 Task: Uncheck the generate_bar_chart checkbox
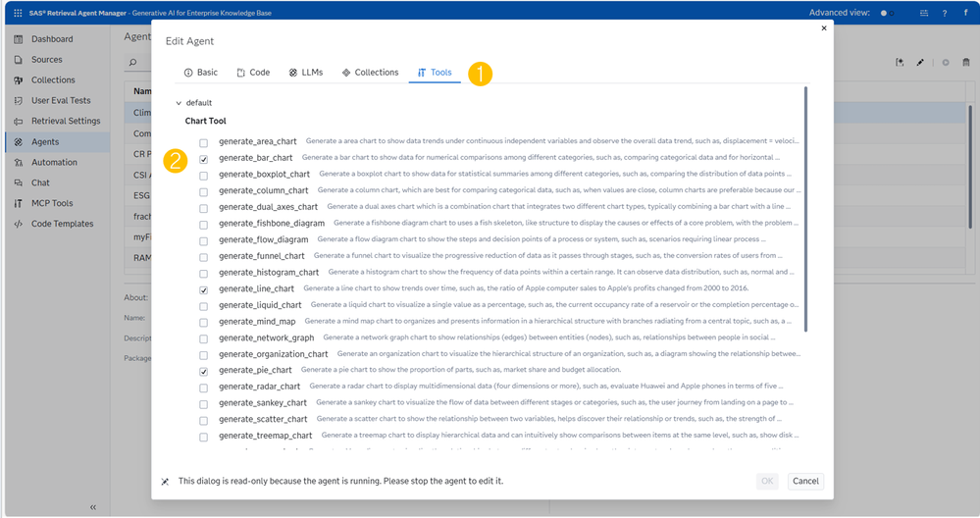point(204,159)
